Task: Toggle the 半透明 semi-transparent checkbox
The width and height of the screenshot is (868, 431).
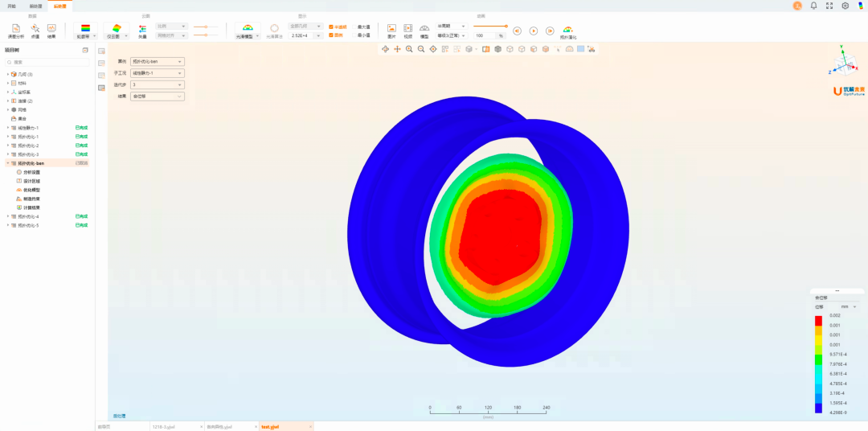Action: [x=331, y=27]
